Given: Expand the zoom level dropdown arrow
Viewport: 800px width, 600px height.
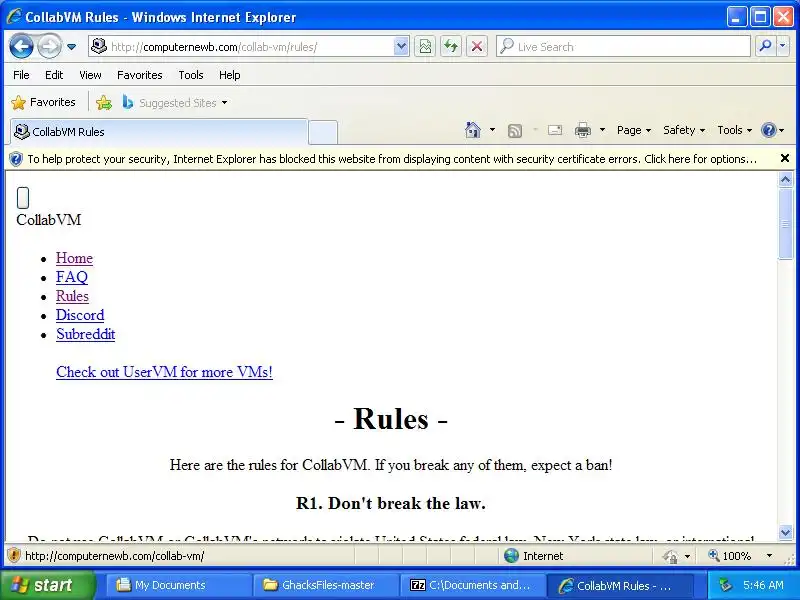Looking at the screenshot, I should pyautogui.click(x=769, y=556).
